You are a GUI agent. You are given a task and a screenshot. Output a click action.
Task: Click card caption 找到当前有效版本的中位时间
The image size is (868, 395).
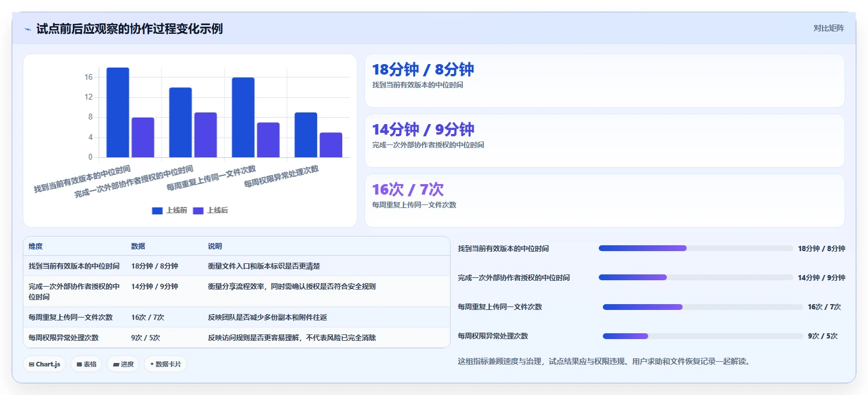[417, 84]
